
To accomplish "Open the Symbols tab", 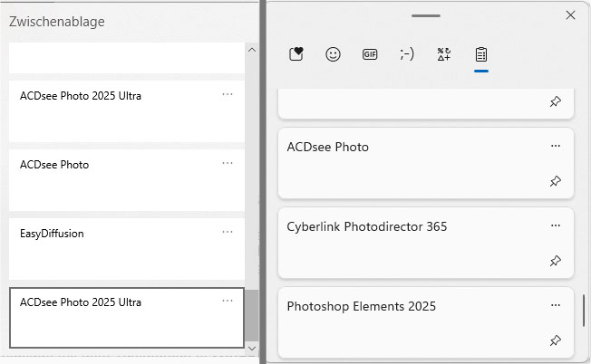I will click(443, 54).
